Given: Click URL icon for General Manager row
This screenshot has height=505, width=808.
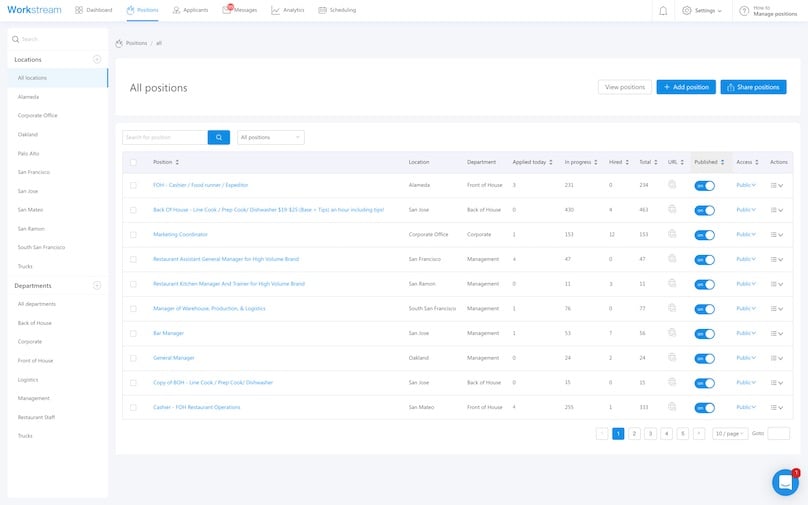Looking at the screenshot, I should [672, 357].
